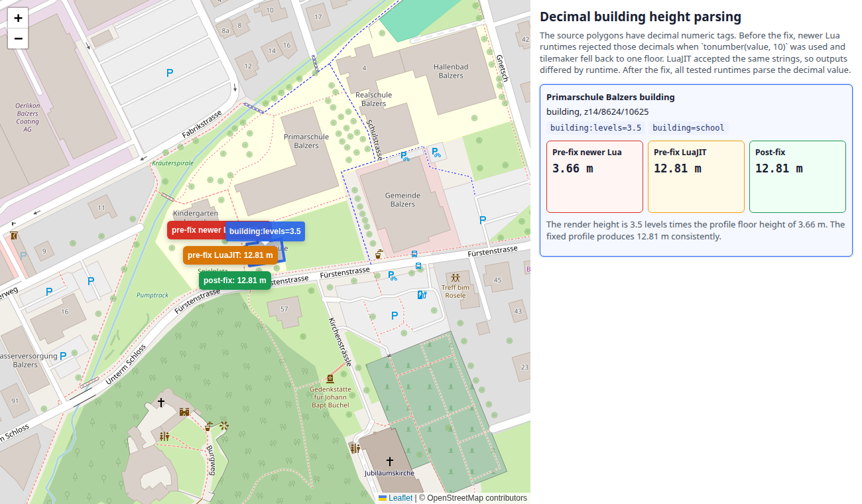Click the Primarschule Balzers building heading

pos(611,97)
